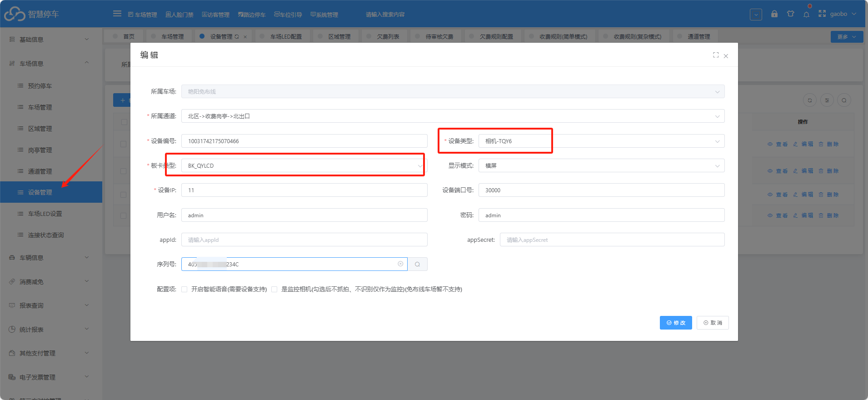Open the 板卡类型 dropdown showing BK_QYLCD

(304, 165)
